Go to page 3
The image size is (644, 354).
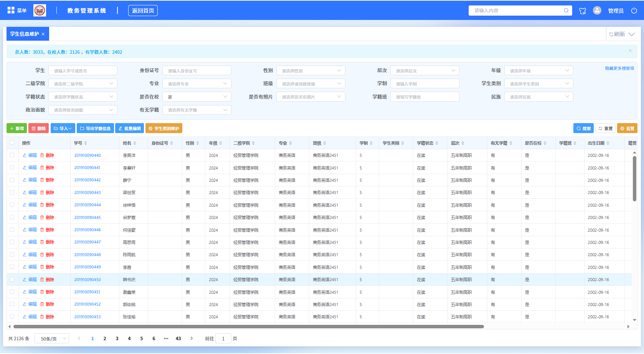(117, 339)
